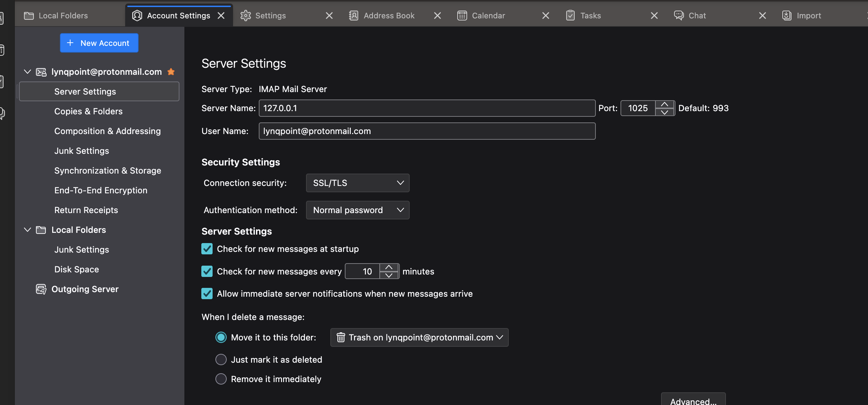Click 'IMAP Mail Server' text
868x405 pixels.
click(x=293, y=89)
